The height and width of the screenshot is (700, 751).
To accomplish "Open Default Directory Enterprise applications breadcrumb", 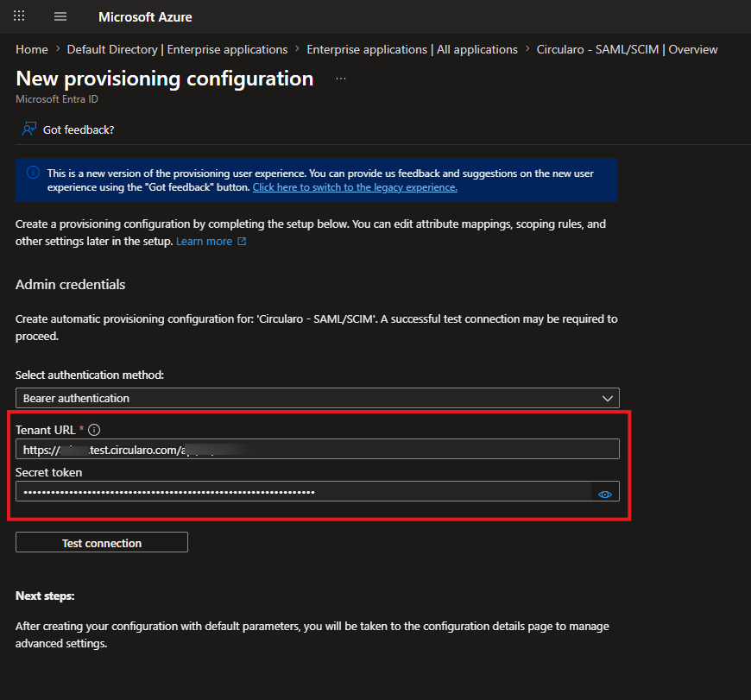I will coord(177,49).
